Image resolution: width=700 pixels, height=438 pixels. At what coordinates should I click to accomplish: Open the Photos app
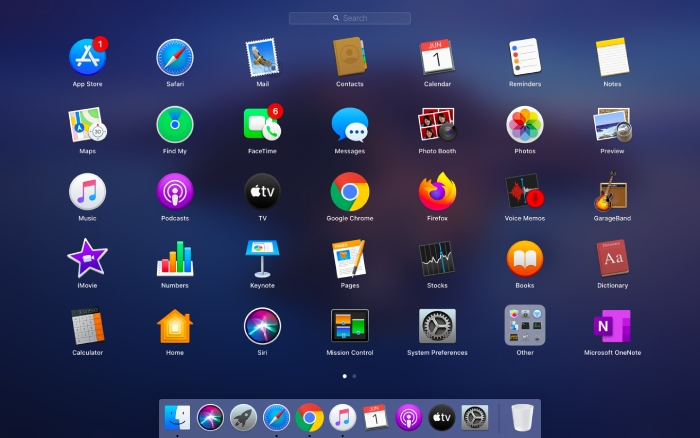(525, 125)
